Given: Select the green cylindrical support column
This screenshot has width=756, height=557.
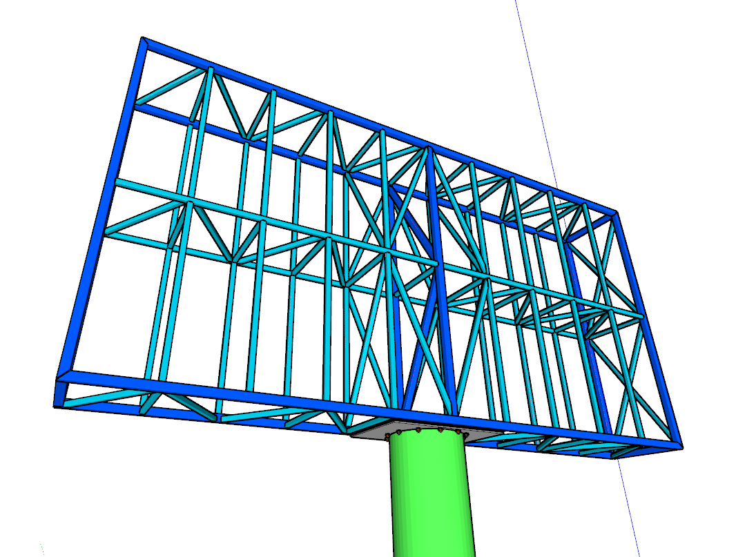Looking at the screenshot, I should [432, 497].
